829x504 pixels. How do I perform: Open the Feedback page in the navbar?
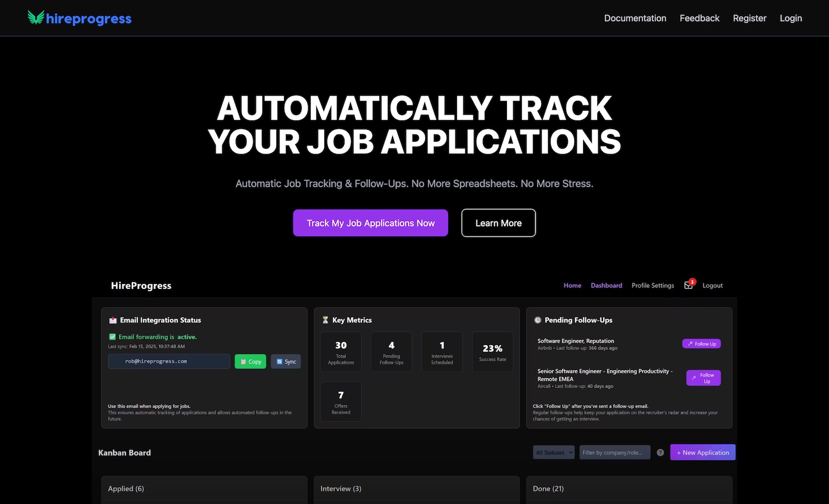pyautogui.click(x=699, y=18)
